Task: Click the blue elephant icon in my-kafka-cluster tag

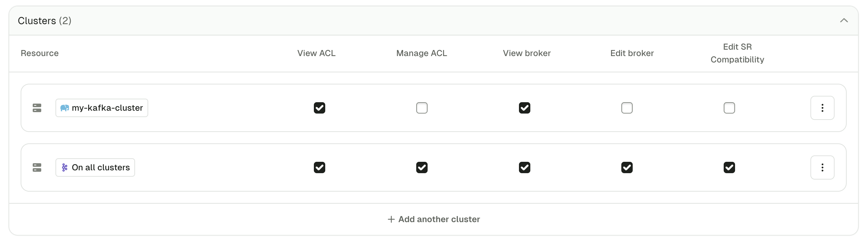Action: tap(65, 108)
